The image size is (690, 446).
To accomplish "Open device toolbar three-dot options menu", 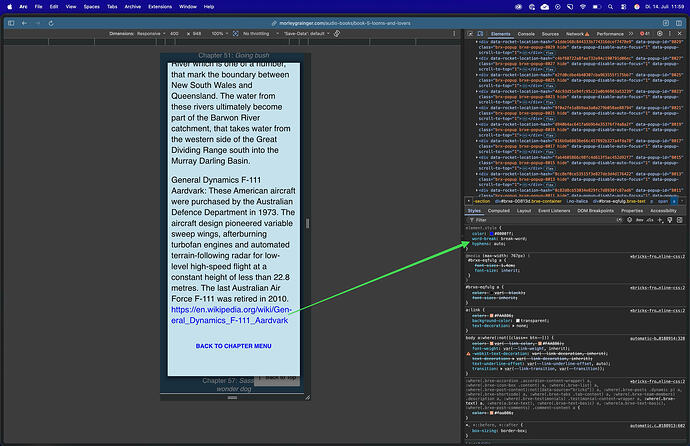I will coord(454,33).
